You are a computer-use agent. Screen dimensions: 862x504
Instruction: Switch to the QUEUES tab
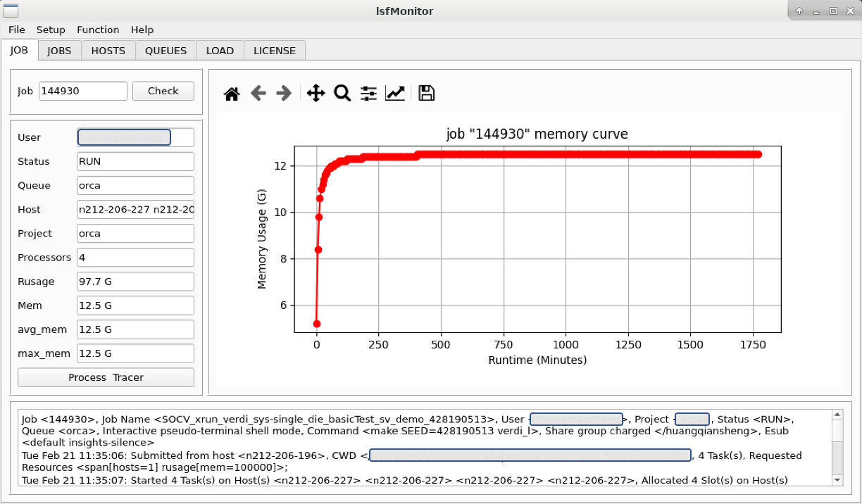click(x=165, y=50)
